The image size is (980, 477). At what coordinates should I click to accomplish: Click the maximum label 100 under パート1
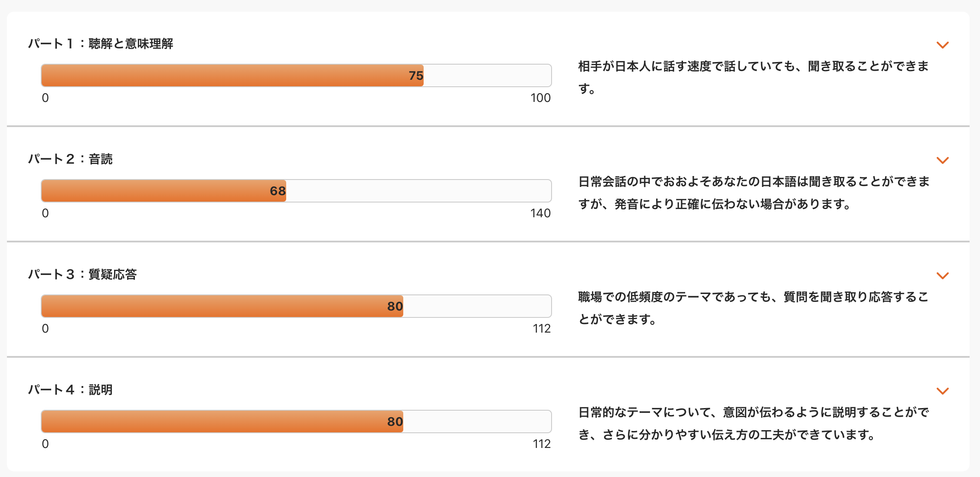click(540, 98)
